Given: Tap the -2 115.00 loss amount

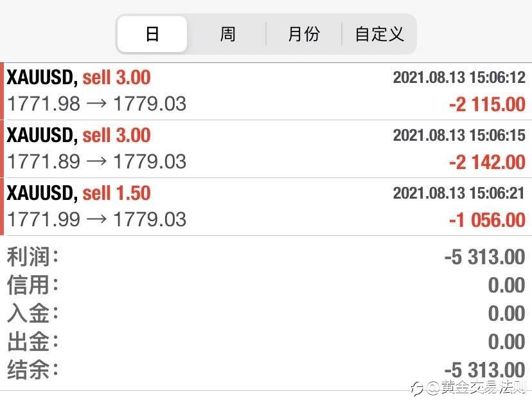Looking at the screenshot, I should click(487, 104).
